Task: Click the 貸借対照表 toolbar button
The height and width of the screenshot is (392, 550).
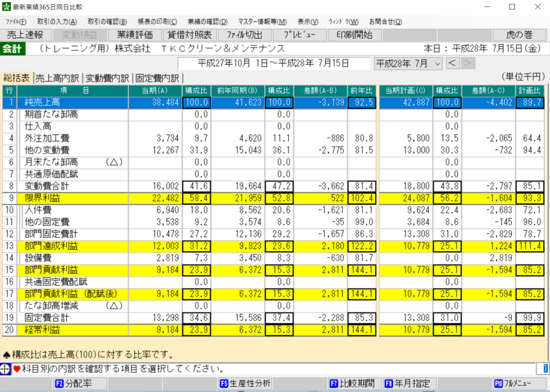Action: coord(190,35)
